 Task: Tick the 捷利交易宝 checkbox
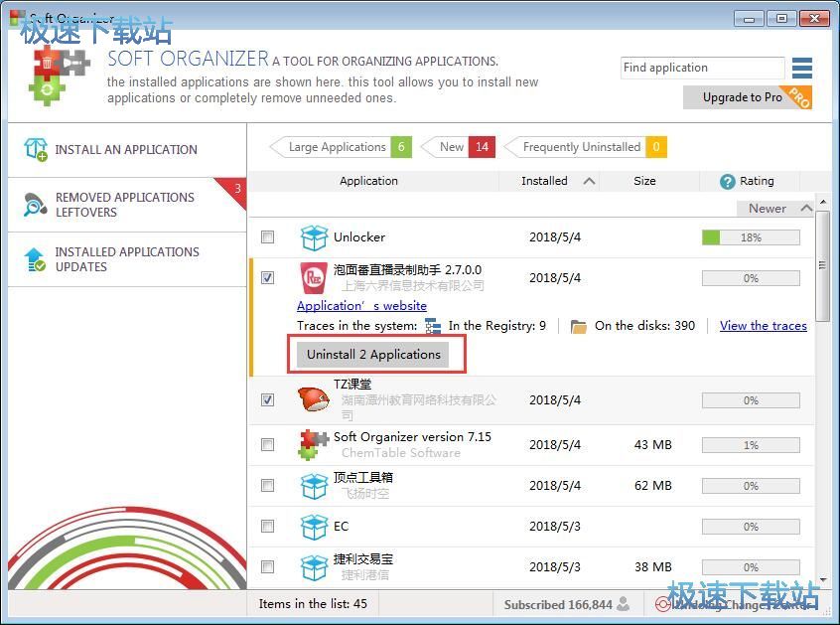267,566
